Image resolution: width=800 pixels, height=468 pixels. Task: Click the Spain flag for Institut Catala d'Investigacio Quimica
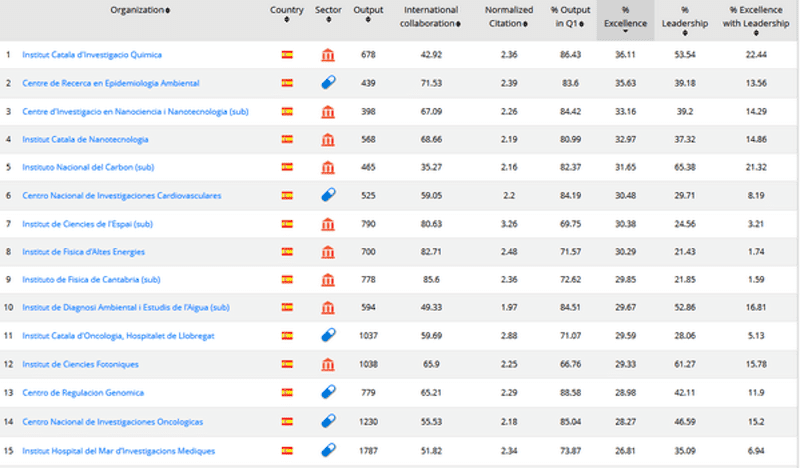287,55
